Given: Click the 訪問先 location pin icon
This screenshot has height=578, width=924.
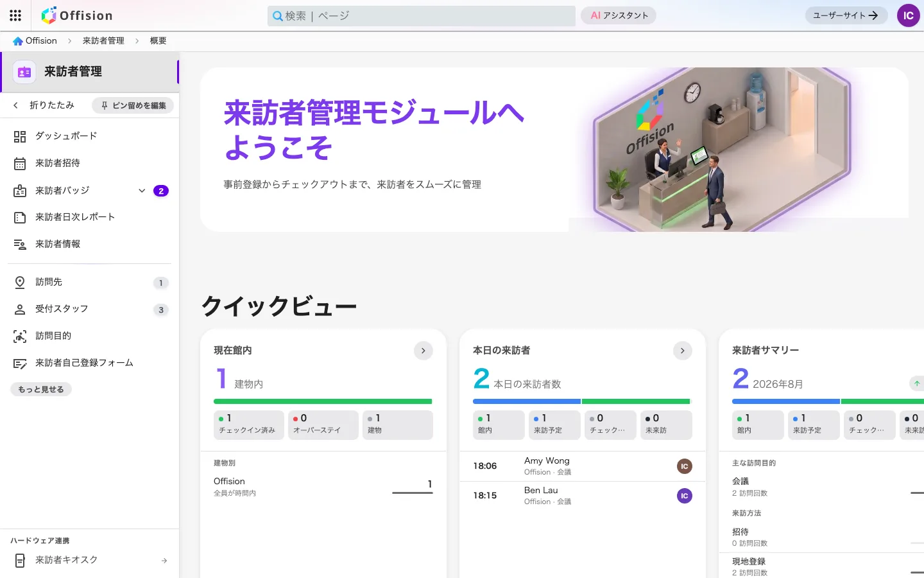Looking at the screenshot, I should point(20,282).
